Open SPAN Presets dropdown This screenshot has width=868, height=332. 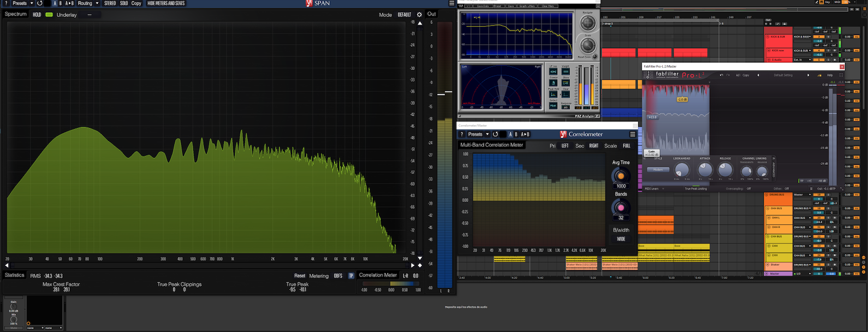pyautogui.click(x=23, y=3)
